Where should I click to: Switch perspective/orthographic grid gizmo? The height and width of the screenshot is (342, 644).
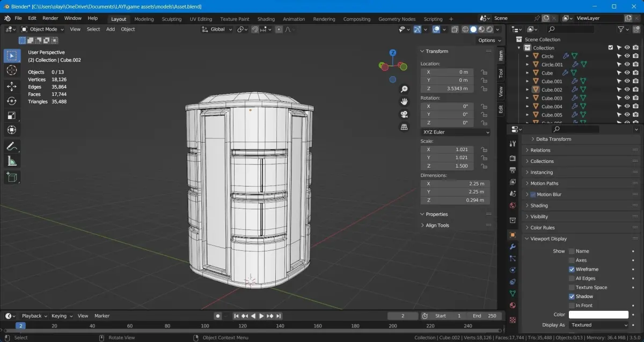click(405, 127)
